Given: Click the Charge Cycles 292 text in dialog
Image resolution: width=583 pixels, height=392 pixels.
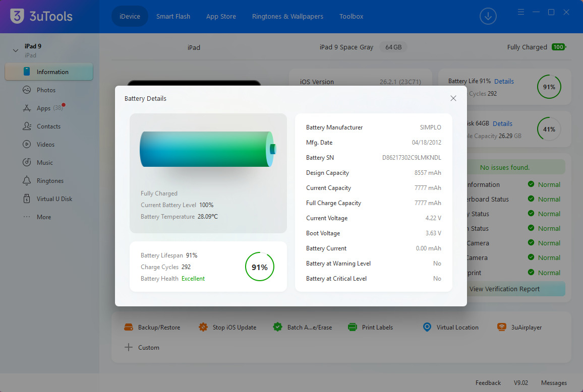Looking at the screenshot, I should click(165, 267).
